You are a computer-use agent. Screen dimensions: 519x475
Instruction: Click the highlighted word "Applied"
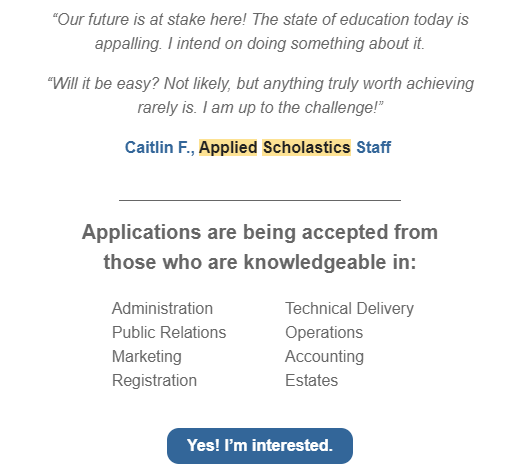(x=228, y=147)
